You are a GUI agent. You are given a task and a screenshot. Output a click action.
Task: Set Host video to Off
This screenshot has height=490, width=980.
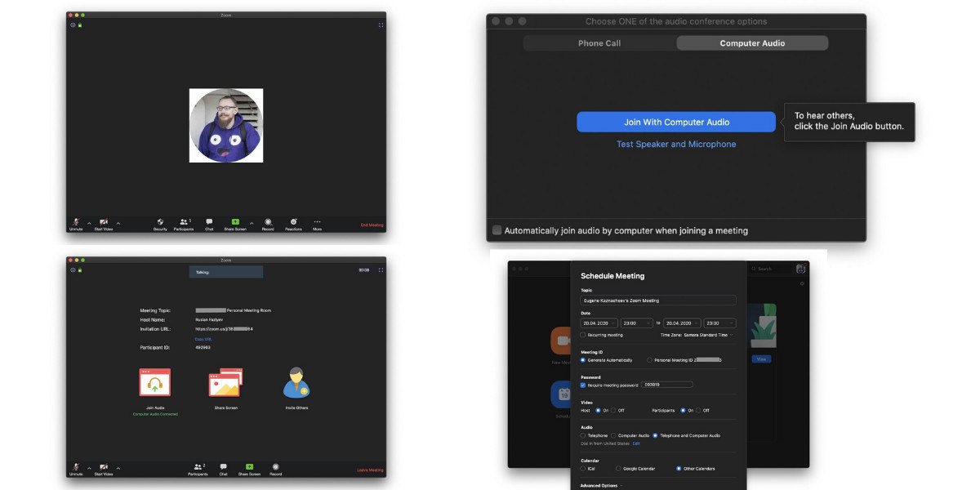click(613, 410)
